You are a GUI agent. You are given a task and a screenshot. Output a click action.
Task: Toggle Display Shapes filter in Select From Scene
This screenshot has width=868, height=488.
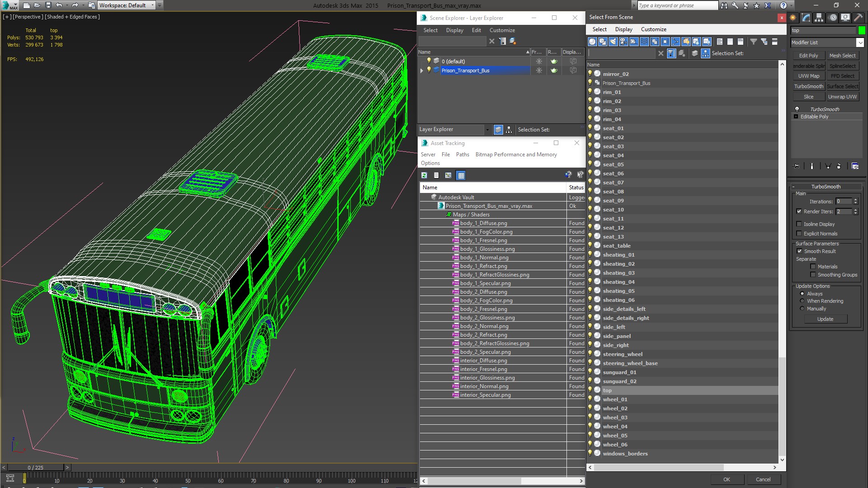tap(603, 42)
